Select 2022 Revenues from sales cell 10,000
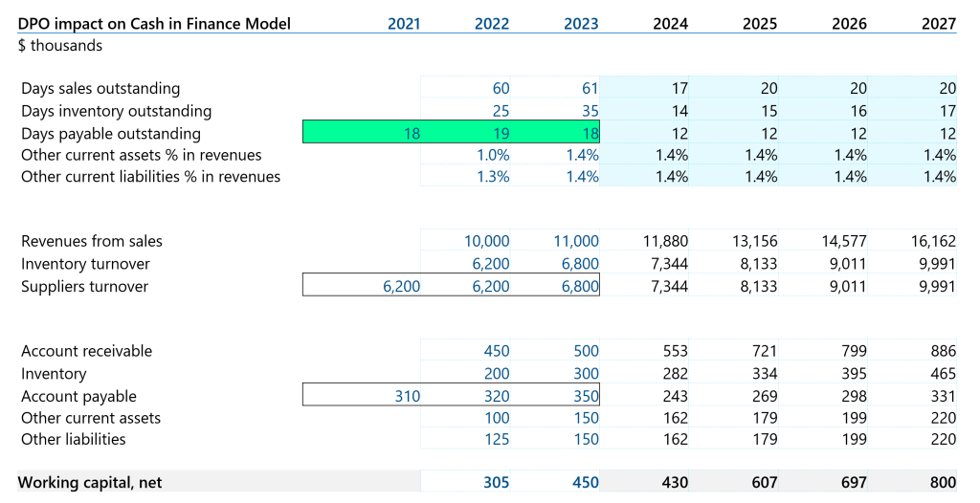980x503 pixels. 486,241
